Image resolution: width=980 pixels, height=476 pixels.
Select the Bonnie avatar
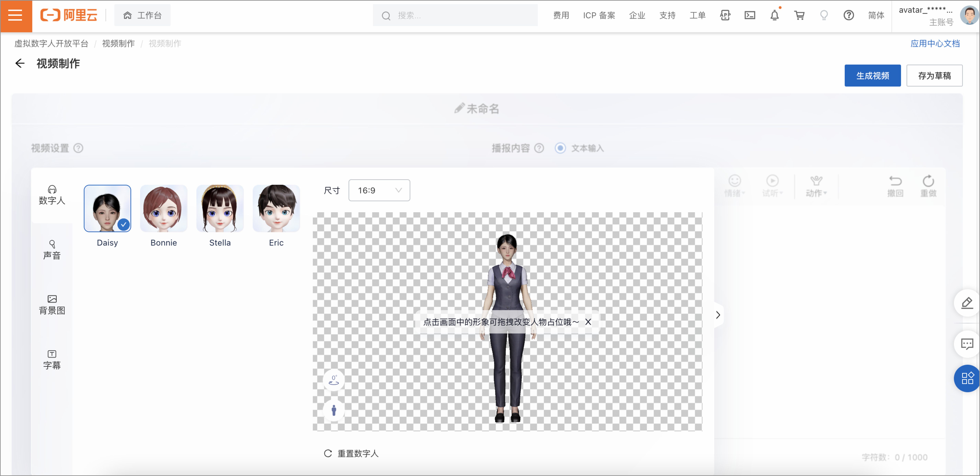tap(164, 208)
